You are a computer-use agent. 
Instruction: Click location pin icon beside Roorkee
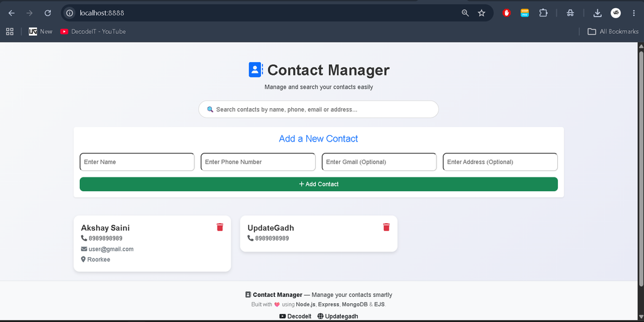point(84,260)
